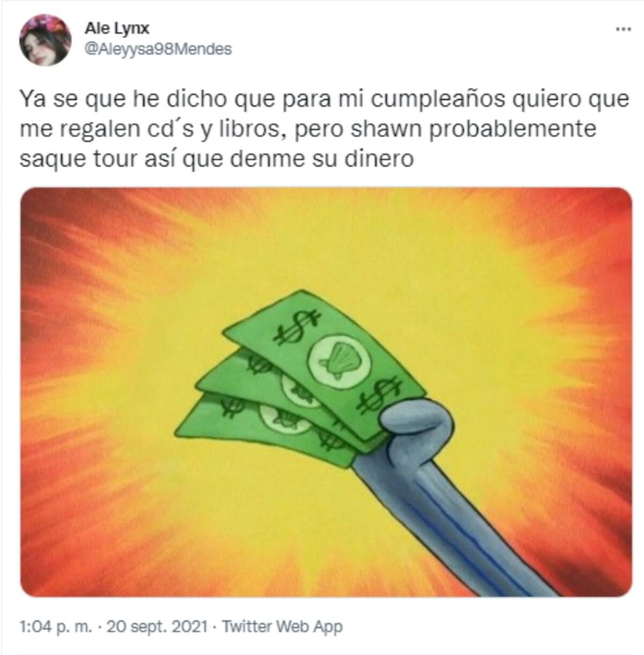Viewport: 644px width, 655px height.
Task: Select the upper dollar sign on the top bill
Action: click(294, 328)
